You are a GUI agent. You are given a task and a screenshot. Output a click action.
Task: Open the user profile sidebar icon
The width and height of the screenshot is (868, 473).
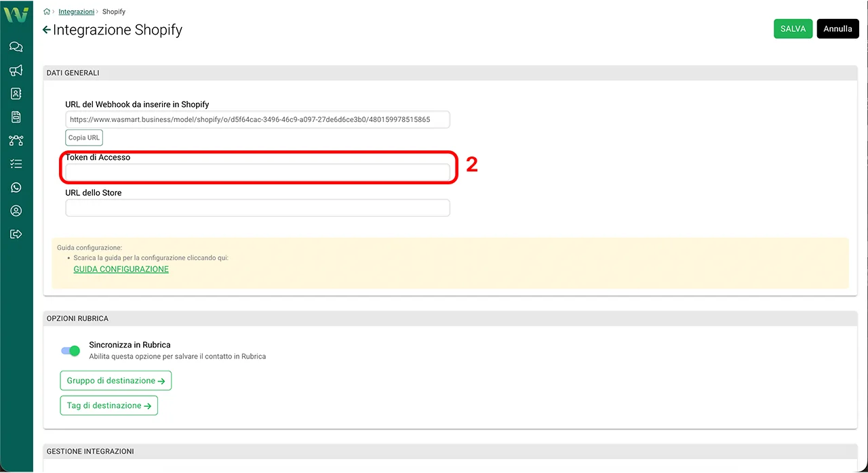(x=16, y=211)
